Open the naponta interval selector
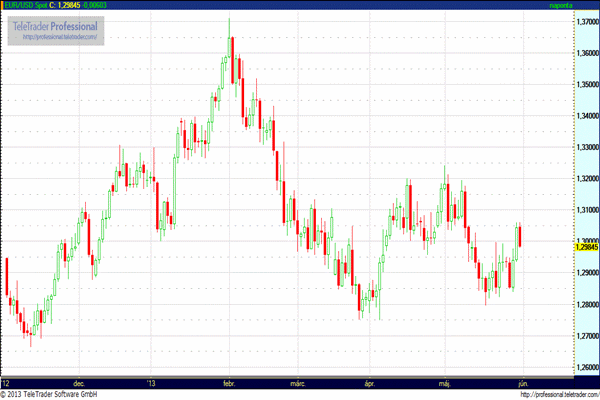Screen dimensions: 600x400 click(564, 6)
